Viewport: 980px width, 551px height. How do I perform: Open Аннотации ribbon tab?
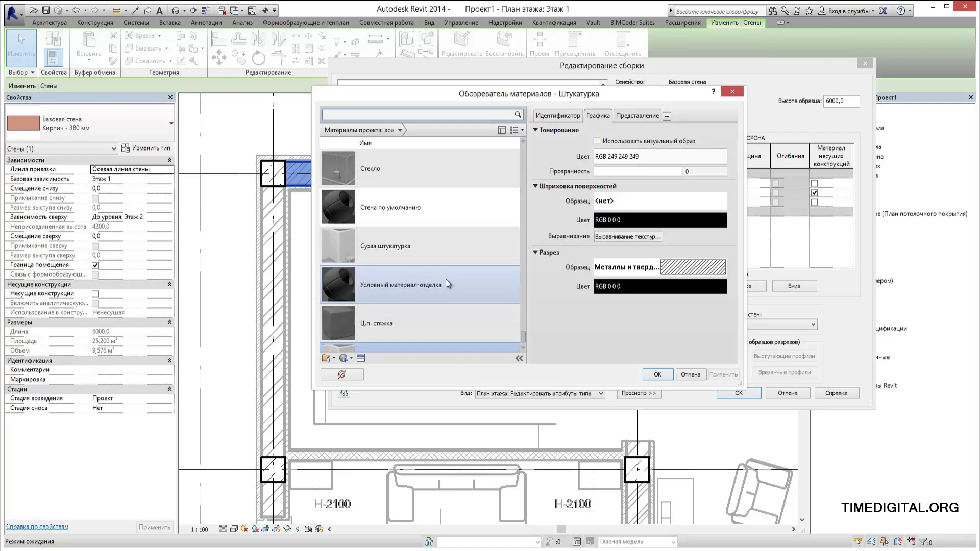pyautogui.click(x=206, y=23)
